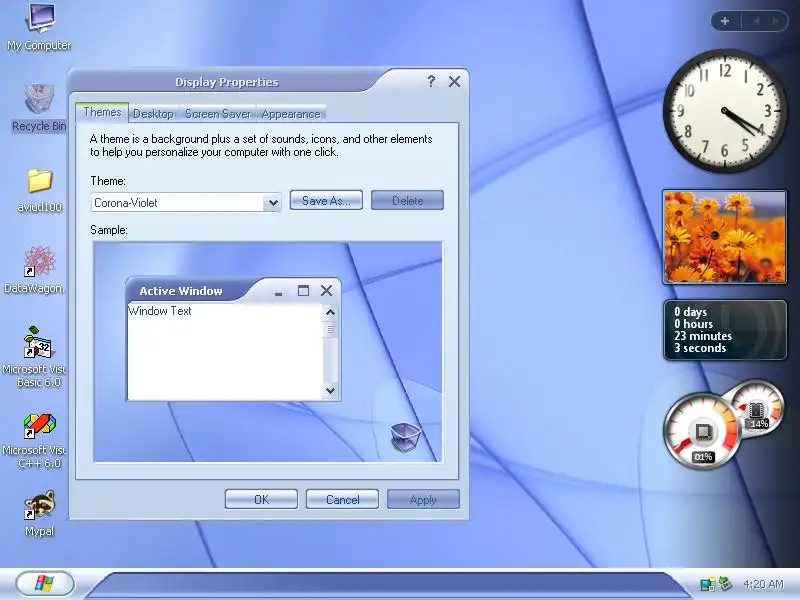Click the sample window maximize icon

coord(303,290)
